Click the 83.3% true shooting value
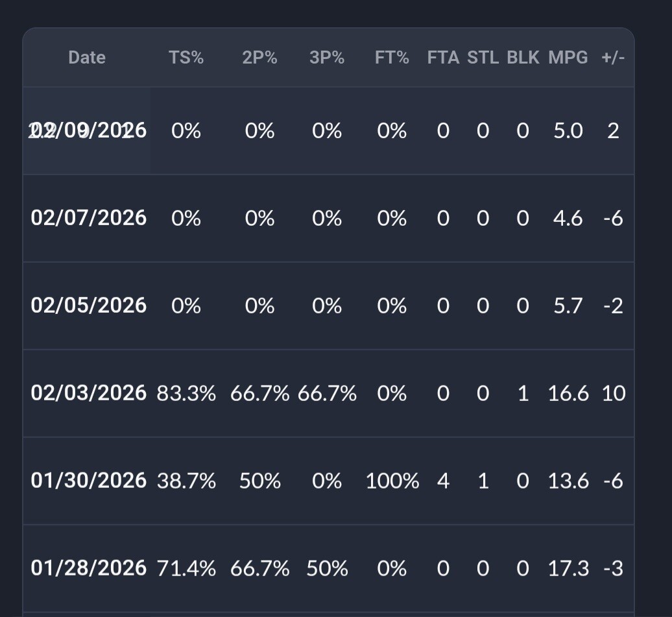Viewport: 672px width, 617px height. click(x=186, y=393)
